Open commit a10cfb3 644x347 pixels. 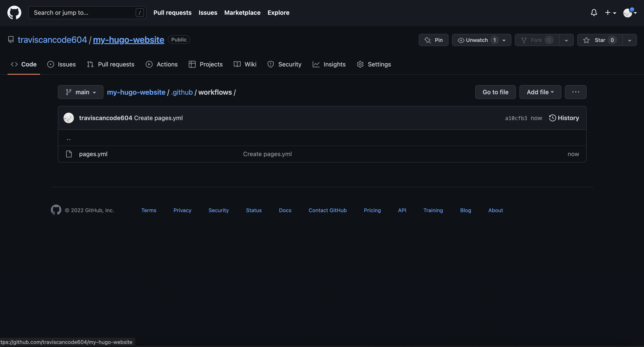[516, 118]
